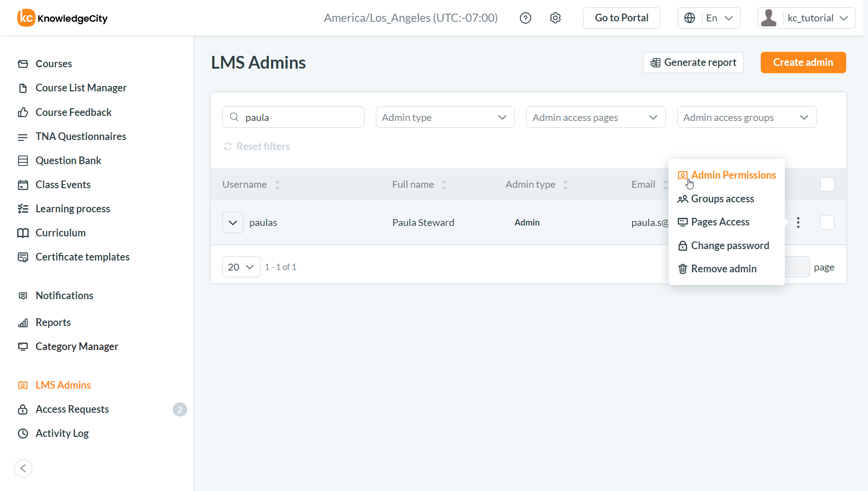Screen dimensions: 868x491
Task: Click the Create admin button
Action: click(803, 62)
